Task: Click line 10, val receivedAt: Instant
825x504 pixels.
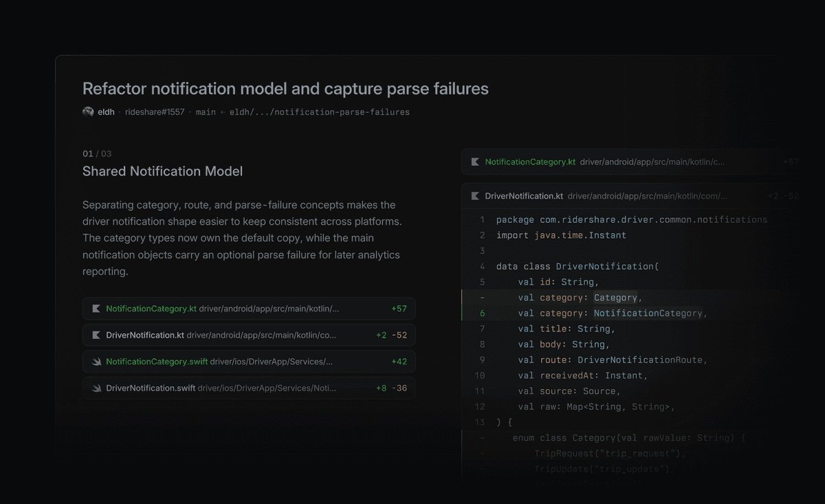Action: pyautogui.click(x=583, y=375)
